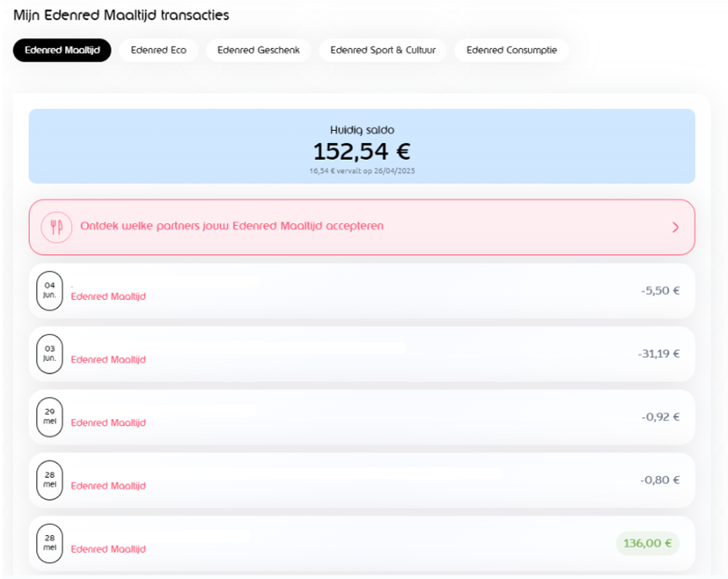Viewport: 728px width, 579px height.
Task: Go to Edenred Sport & Cultuur tab
Action: pyautogui.click(x=383, y=51)
